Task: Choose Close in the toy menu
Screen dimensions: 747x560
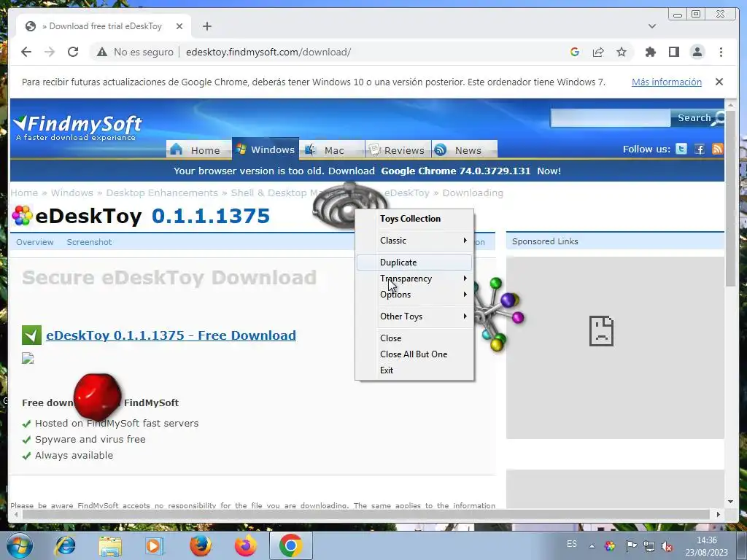Action: point(414,338)
